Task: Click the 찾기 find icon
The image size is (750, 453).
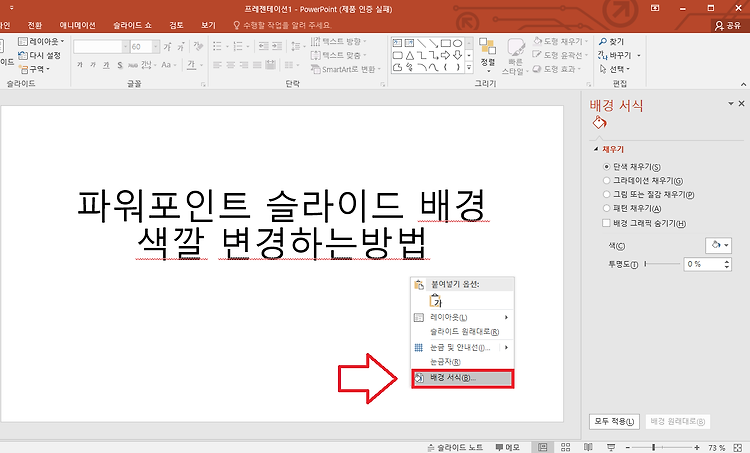Action: 603,42
